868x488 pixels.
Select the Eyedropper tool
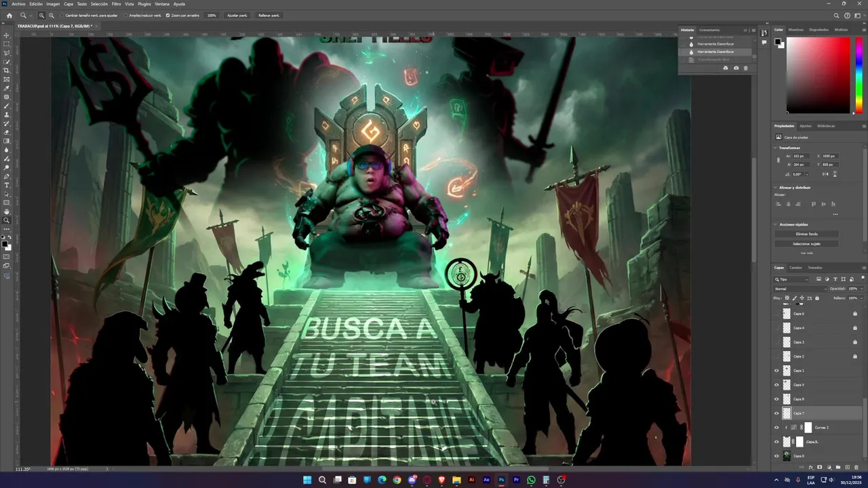click(x=7, y=88)
